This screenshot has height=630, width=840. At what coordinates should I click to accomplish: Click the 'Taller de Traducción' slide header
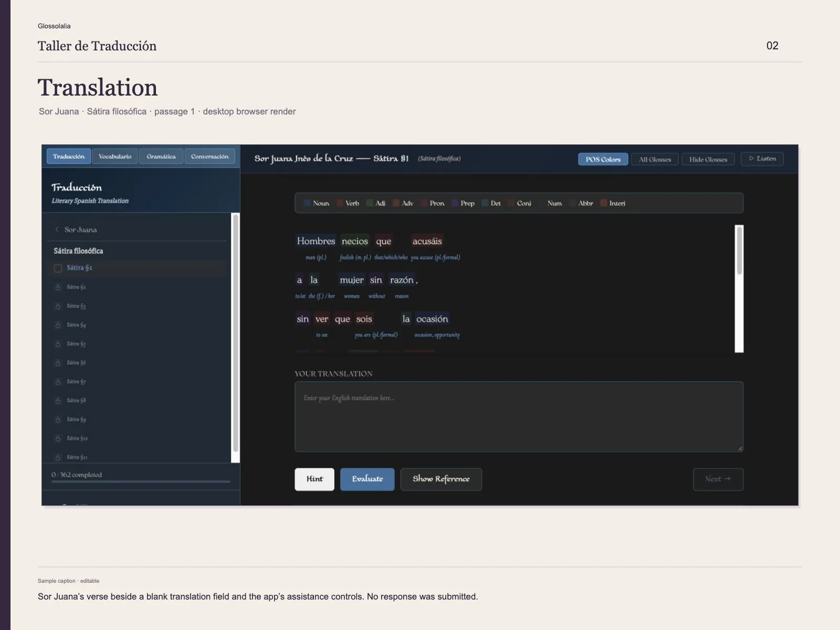[x=97, y=46]
